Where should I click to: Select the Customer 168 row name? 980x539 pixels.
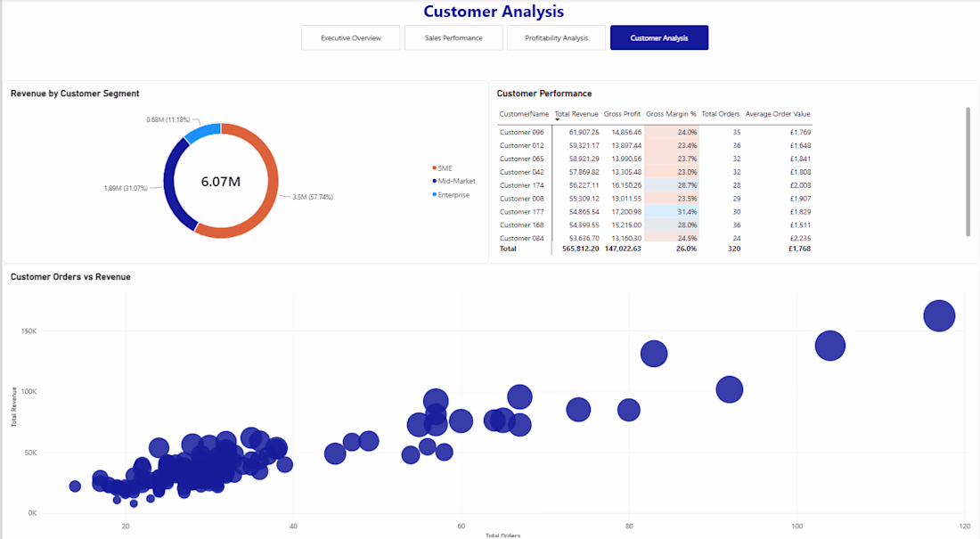[x=522, y=225]
